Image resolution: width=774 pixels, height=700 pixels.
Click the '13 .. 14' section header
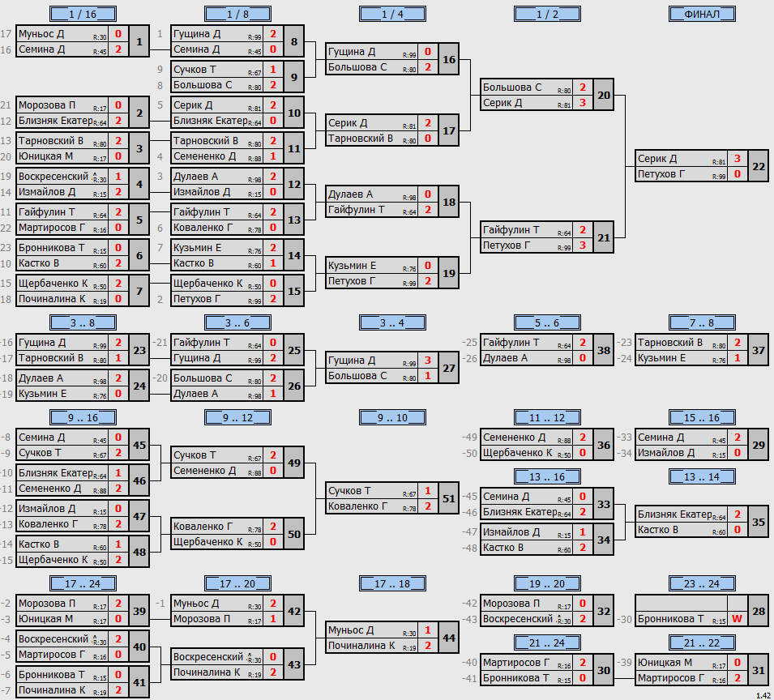click(702, 476)
